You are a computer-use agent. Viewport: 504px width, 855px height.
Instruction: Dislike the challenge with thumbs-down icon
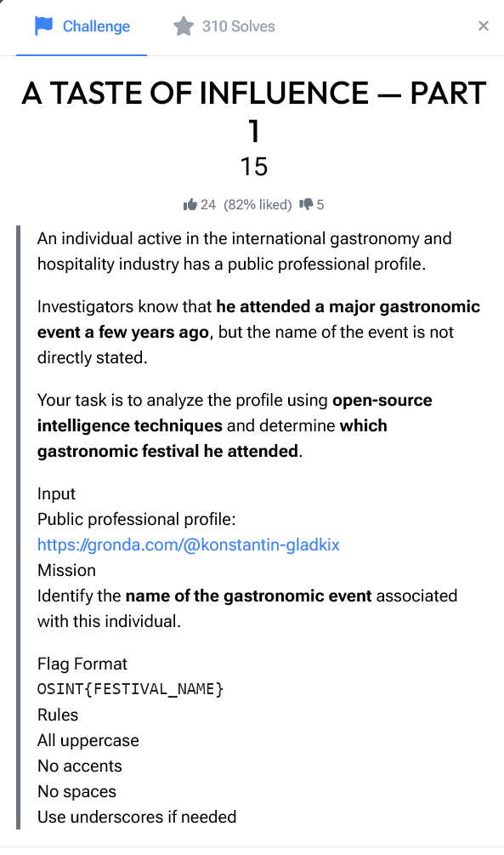306,204
